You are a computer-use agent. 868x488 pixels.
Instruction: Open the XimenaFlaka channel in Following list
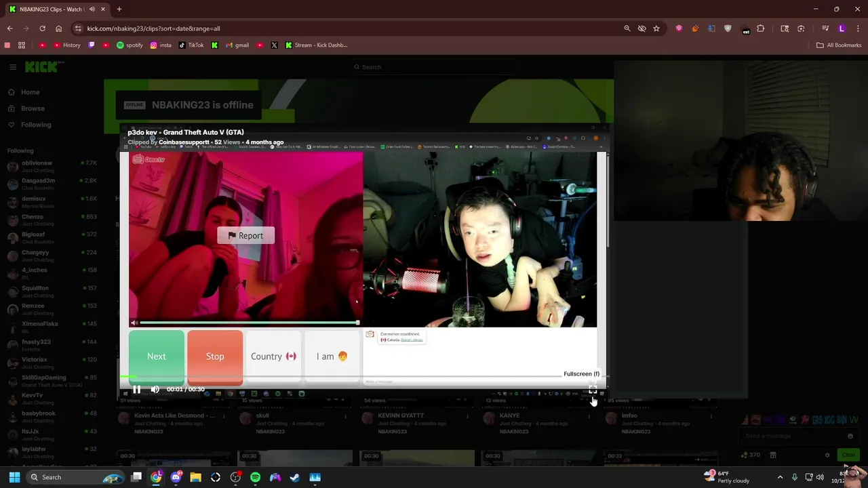(52, 327)
